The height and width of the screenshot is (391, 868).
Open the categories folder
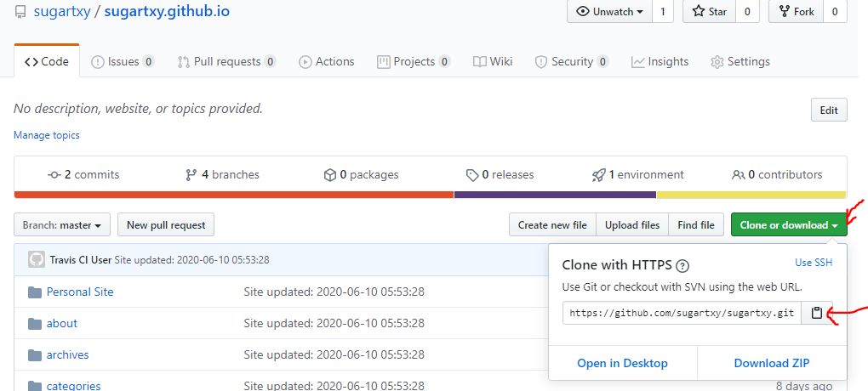(x=74, y=385)
